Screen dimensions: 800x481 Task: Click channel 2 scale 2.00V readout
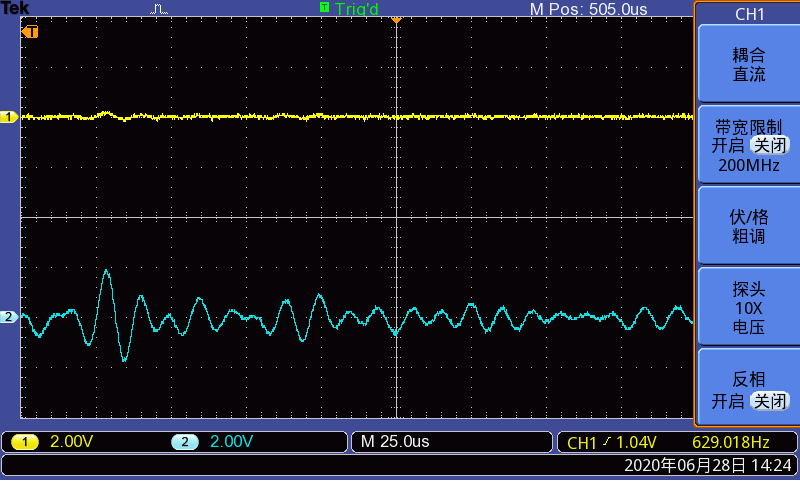[231, 442]
